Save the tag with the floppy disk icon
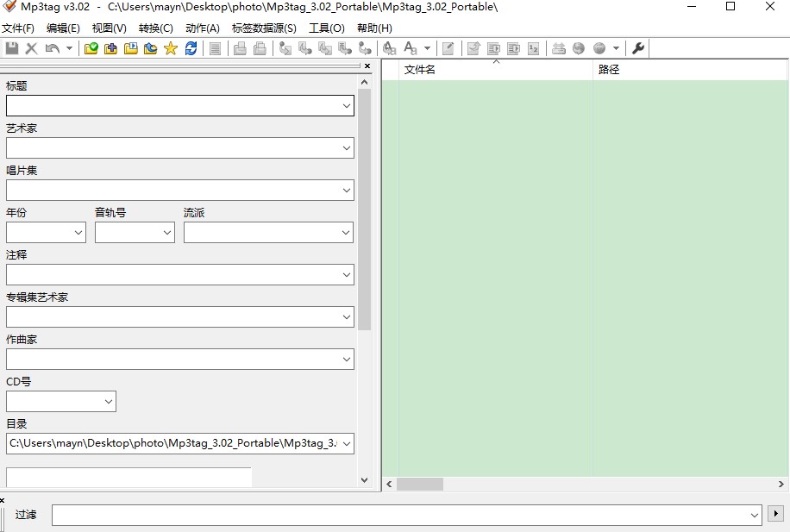Viewport: 790px width, 532px height. 11,48
